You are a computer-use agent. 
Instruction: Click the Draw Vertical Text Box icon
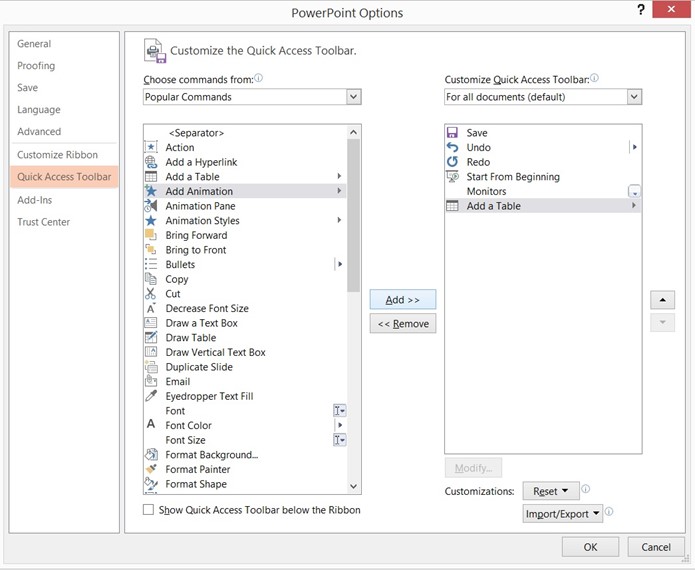pos(151,352)
